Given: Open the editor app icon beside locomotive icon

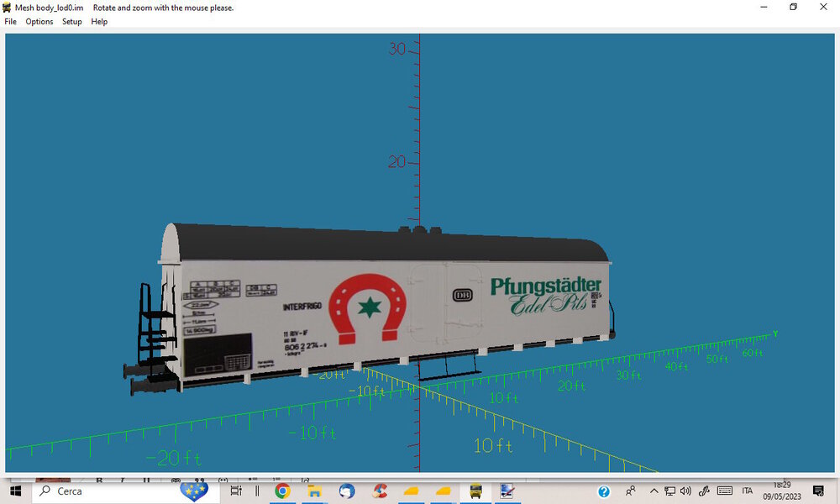Looking at the screenshot, I should tap(507, 491).
